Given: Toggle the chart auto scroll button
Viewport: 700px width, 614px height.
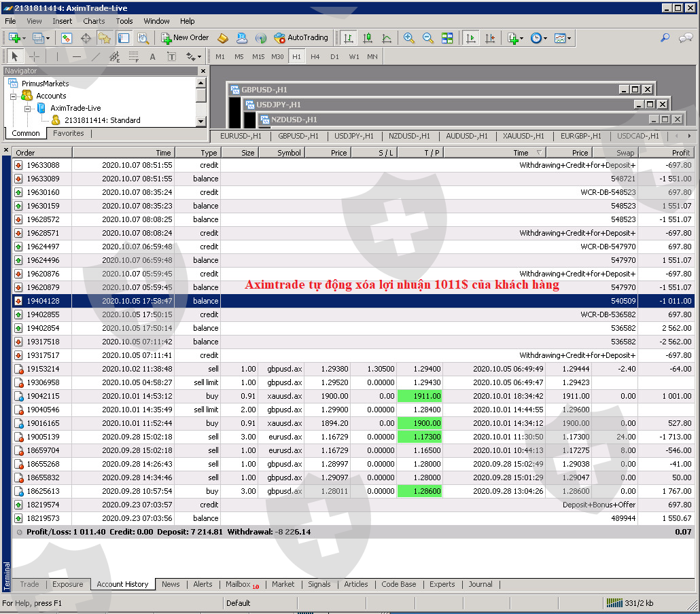Looking at the screenshot, I should click(470, 38).
